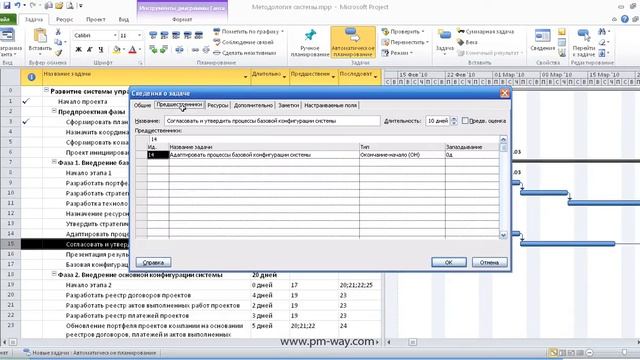This screenshot has width=640, height=360.
Task: Toggle Italic (К) formatting
Action: click(89, 50)
